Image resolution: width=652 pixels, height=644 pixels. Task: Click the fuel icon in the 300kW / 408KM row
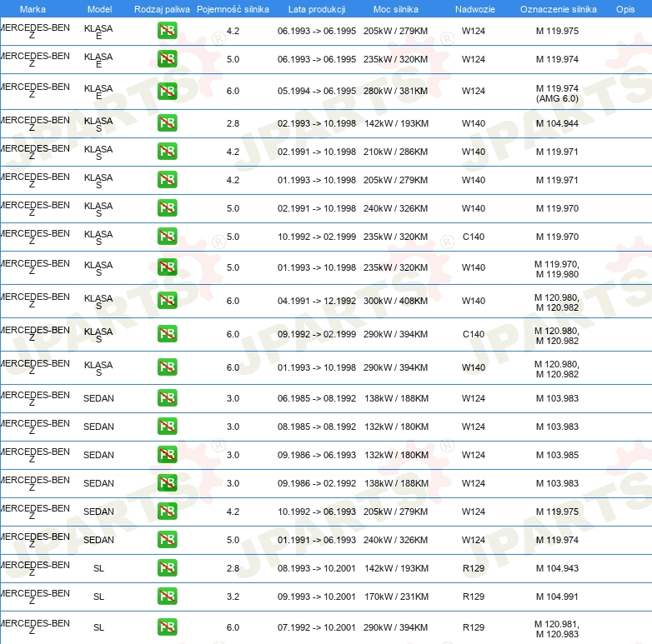167,301
